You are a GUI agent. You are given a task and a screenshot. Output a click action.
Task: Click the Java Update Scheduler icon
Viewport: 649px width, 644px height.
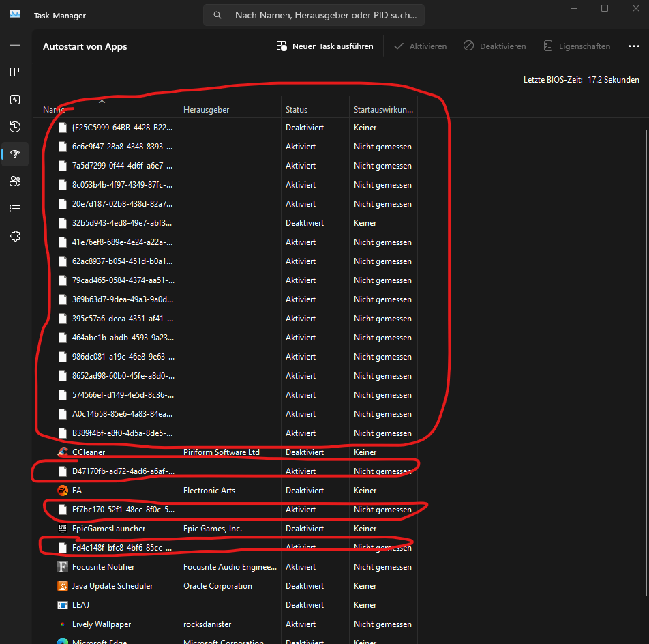pyautogui.click(x=61, y=585)
